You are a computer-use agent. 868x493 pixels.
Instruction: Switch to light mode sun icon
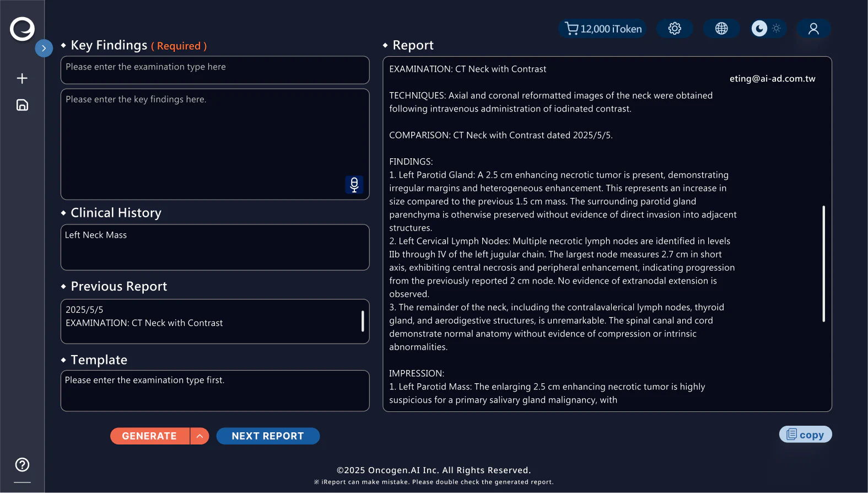click(x=777, y=29)
